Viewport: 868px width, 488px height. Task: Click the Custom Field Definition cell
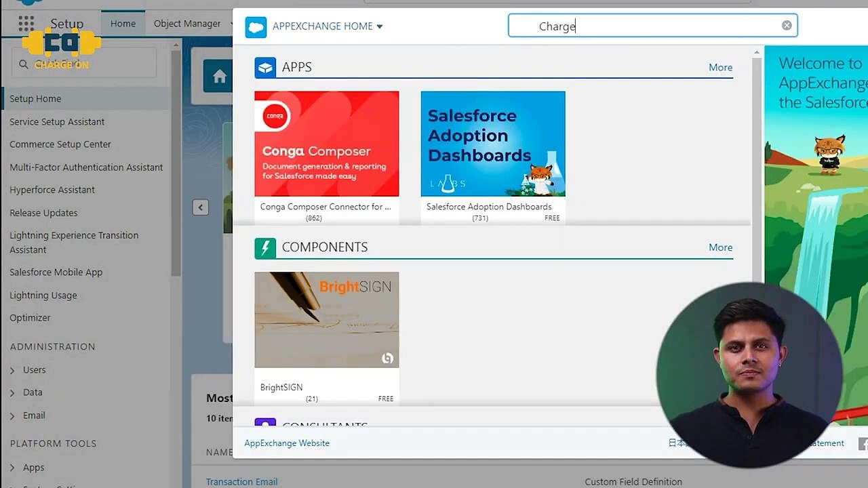point(633,482)
